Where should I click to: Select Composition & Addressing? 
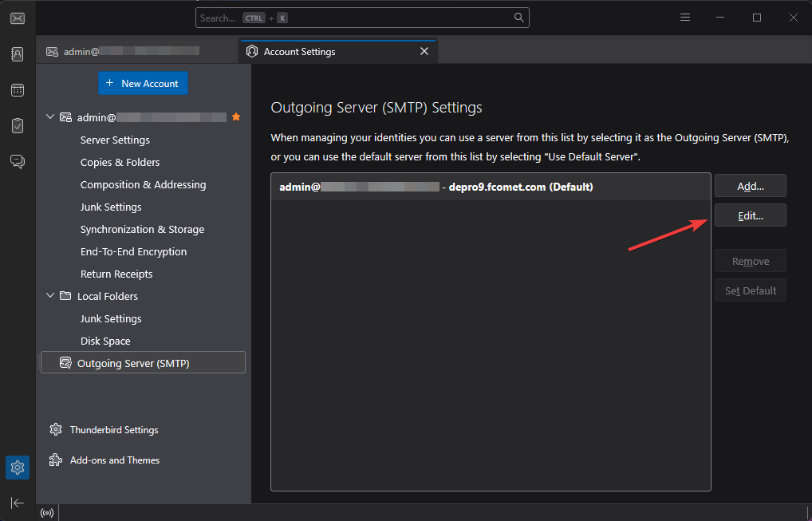[143, 184]
